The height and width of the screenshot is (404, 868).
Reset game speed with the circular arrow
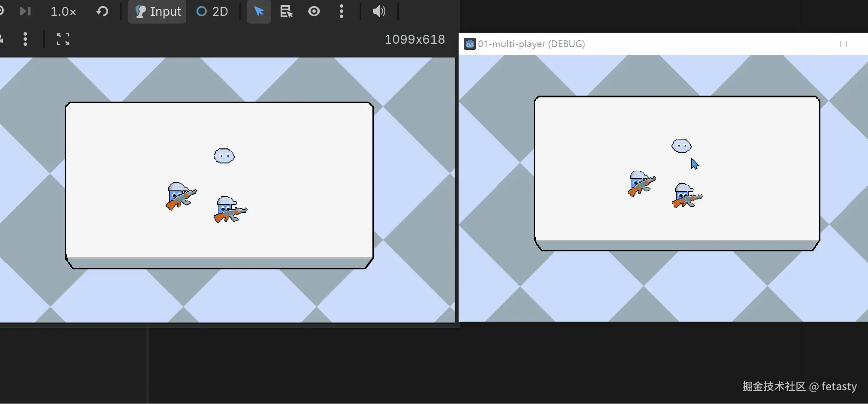point(102,11)
